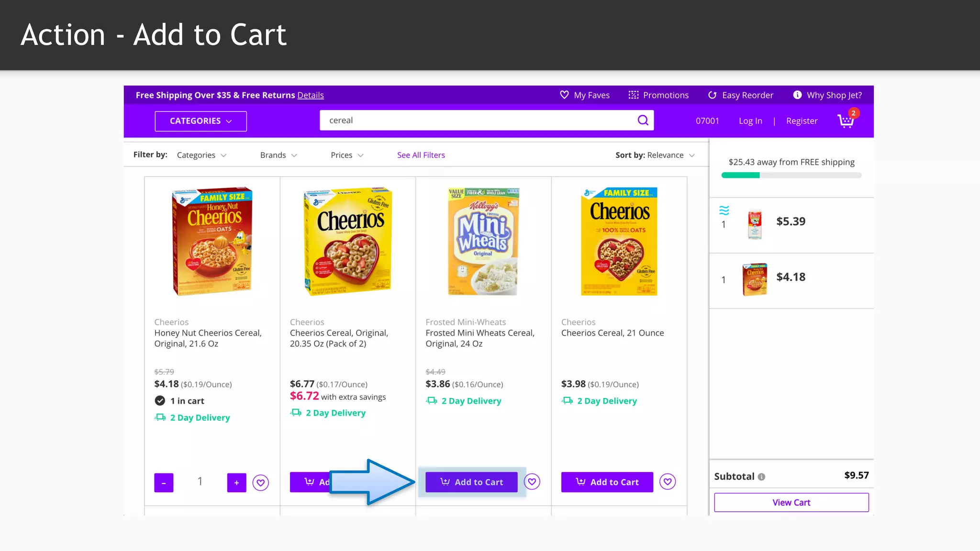Click the Subtotal info icon
This screenshot has height=551, width=980.
click(761, 477)
